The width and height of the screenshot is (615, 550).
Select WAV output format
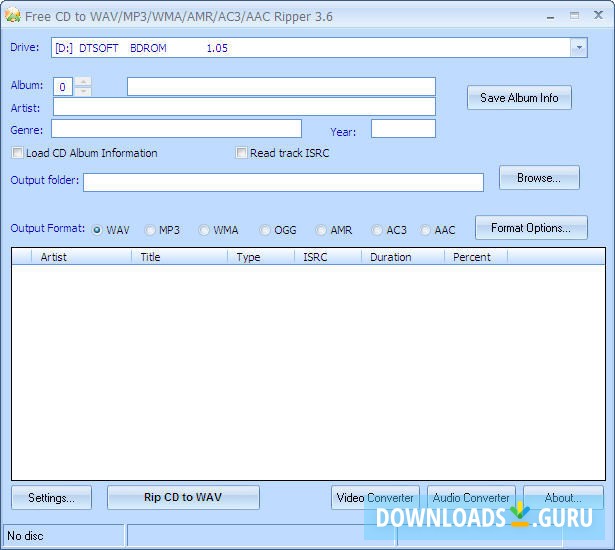tap(97, 230)
